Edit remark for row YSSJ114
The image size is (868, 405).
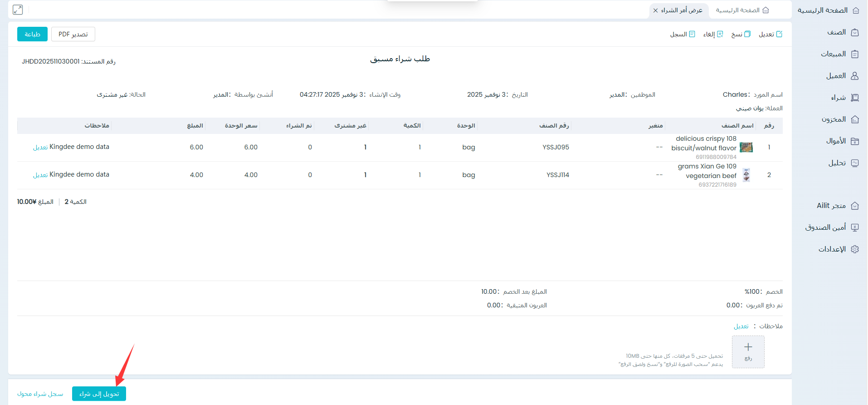coord(40,175)
